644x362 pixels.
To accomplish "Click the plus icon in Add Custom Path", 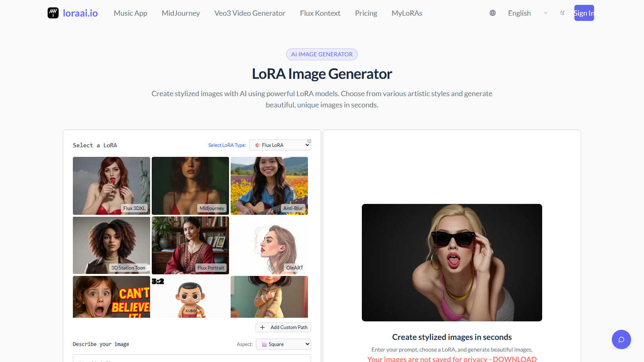I will point(262,327).
